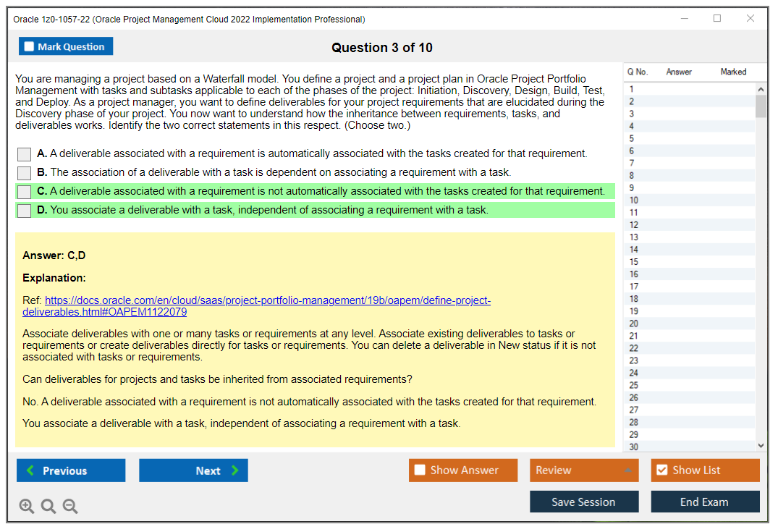Screen dimensions: 778x532
Task: Disable the Show List checkbox
Action: pos(661,470)
